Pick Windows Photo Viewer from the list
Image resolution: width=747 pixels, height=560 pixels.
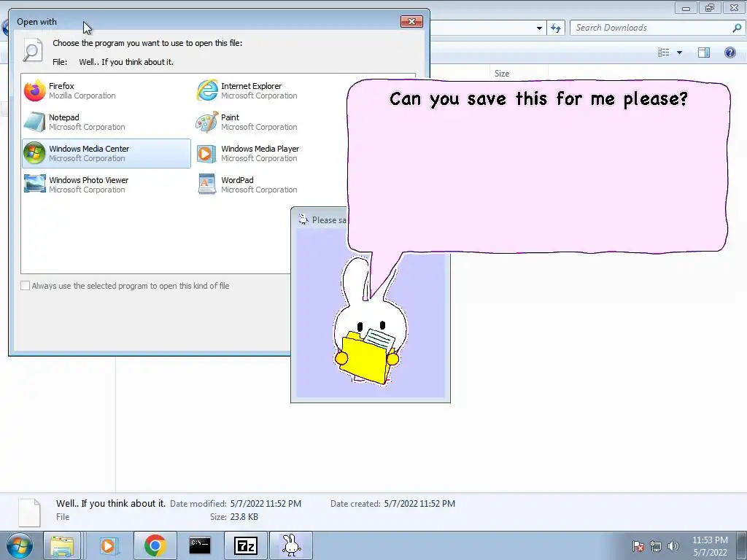pyautogui.click(x=106, y=184)
